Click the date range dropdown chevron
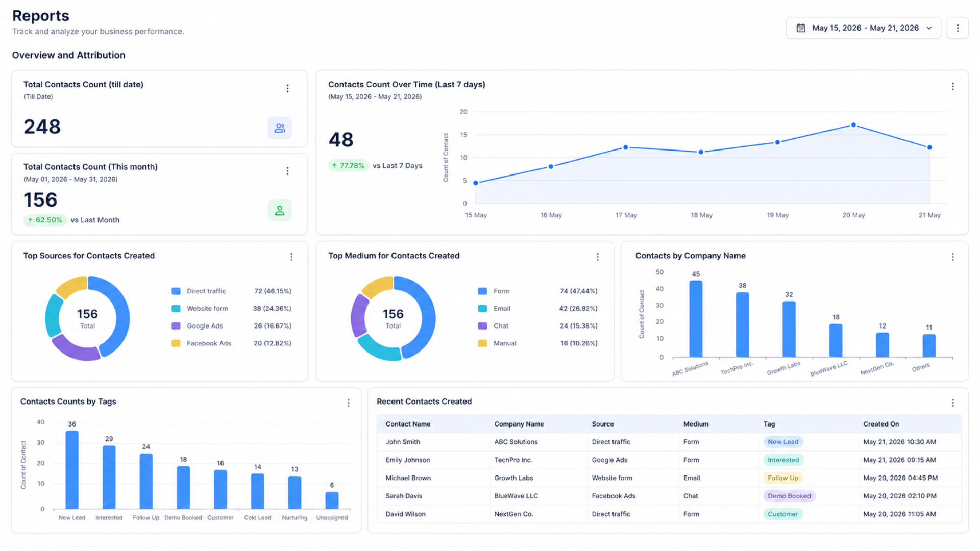The width and height of the screenshot is (980, 551). point(929,28)
